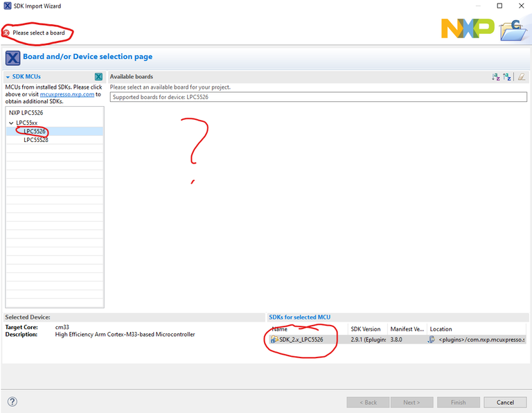Image resolution: width=532 pixels, height=413 pixels.
Task: Click the plugins com.nxp.mcuxpresso location cell
Action: tap(481, 340)
